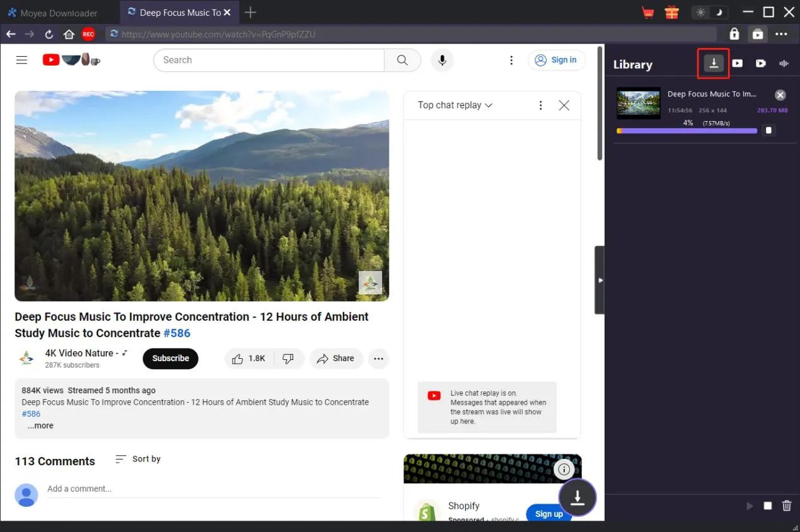The height and width of the screenshot is (532, 800).
Task: Collapse the Library side panel arrow
Action: (x=600, y=280)
